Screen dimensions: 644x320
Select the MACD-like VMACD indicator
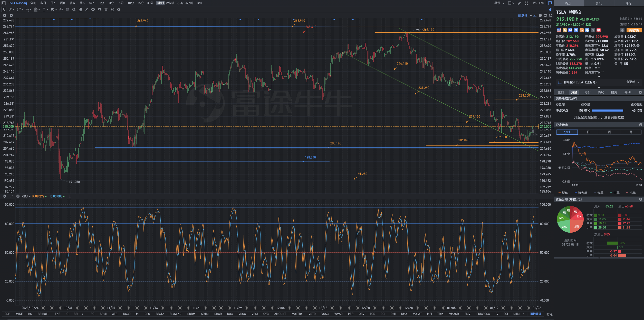coord(454,314)
